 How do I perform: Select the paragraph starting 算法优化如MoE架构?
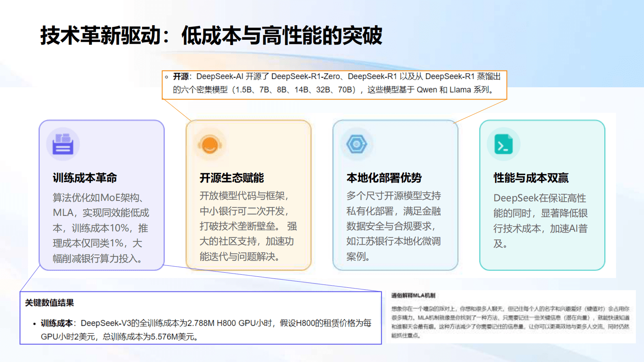coord(101,228)
